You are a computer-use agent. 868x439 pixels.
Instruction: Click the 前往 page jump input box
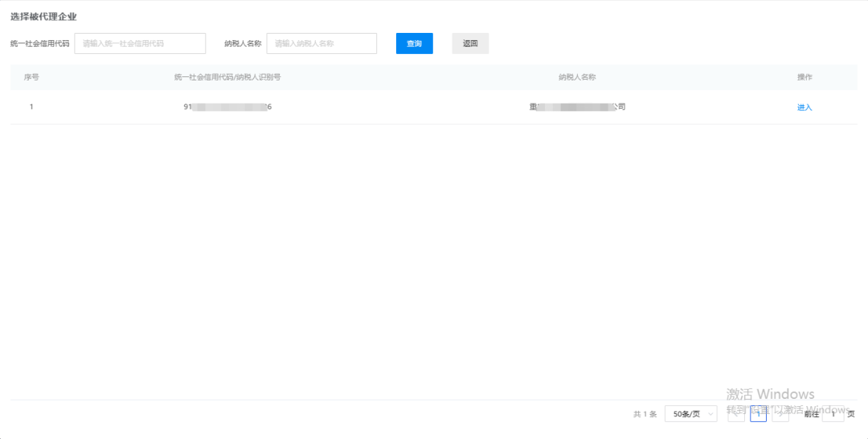pyautogui.click(x=833, y=414)
